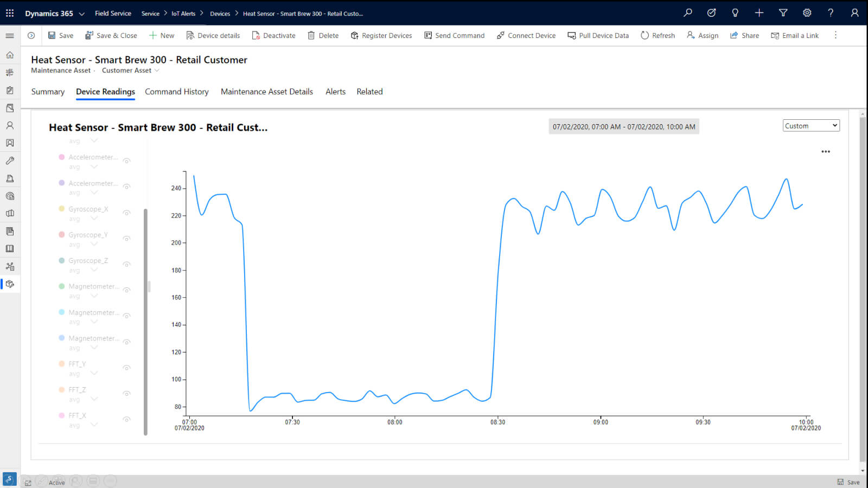Viewport: 868px width, 488px height.
Task: Create a New record
Action: coord(161,36)
